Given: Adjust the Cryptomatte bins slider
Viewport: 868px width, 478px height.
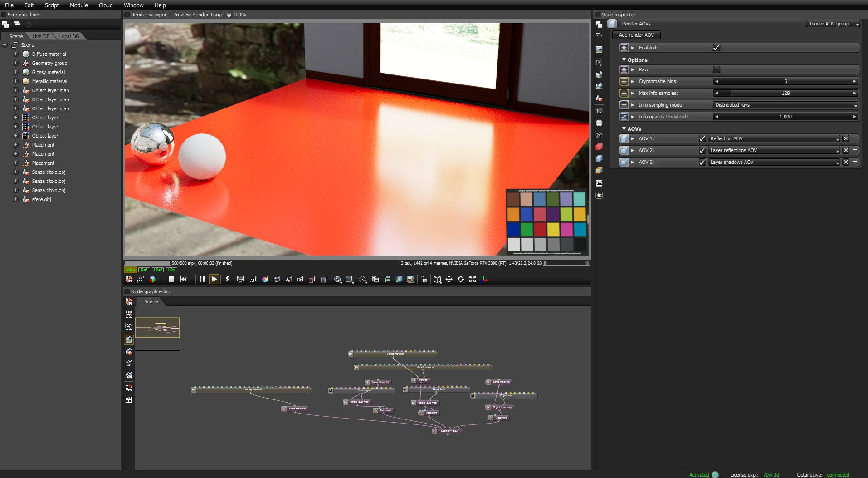Looking at the screenshot, I should (786, 81).
